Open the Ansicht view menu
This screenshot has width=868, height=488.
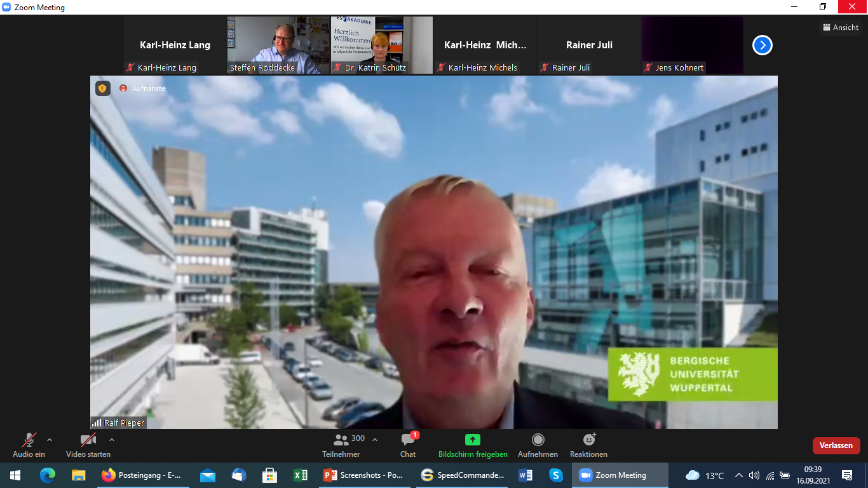tap(841, 27)
